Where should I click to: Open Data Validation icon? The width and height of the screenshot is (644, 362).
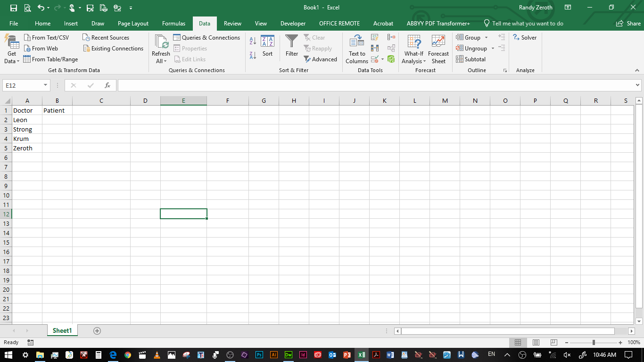coord(375,59)
